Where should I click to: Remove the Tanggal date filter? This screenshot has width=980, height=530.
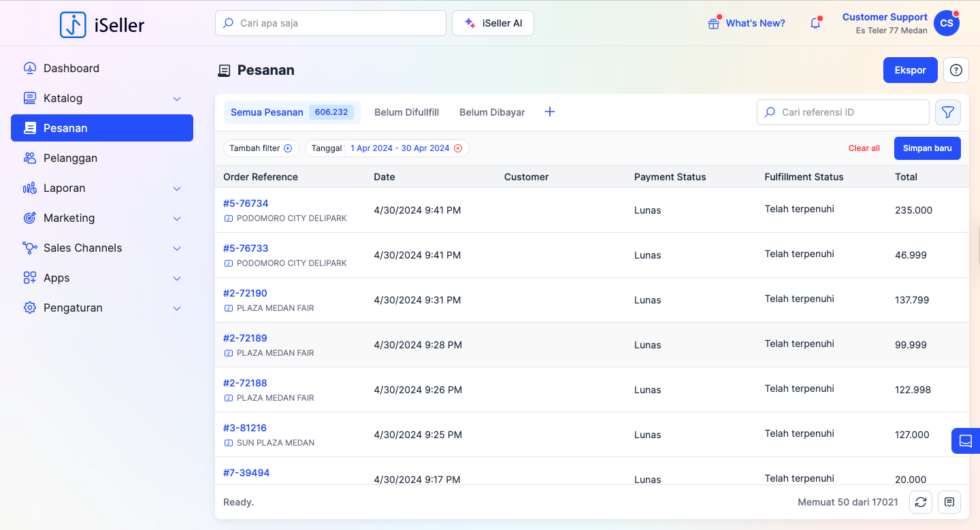pyautogui.click(x=458, y=148)
